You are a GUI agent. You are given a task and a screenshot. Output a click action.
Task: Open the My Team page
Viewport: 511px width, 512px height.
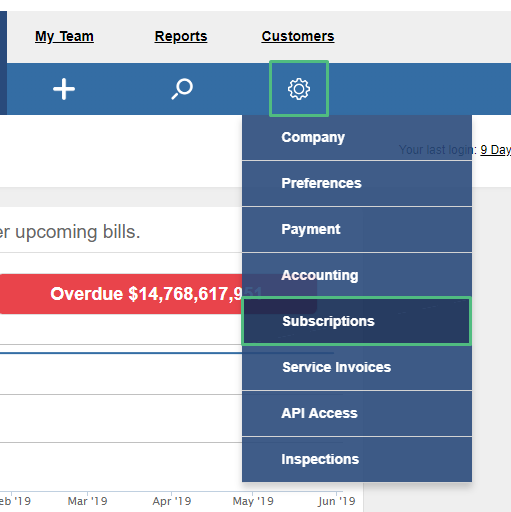pyautogui.click(x=64, y=36)
